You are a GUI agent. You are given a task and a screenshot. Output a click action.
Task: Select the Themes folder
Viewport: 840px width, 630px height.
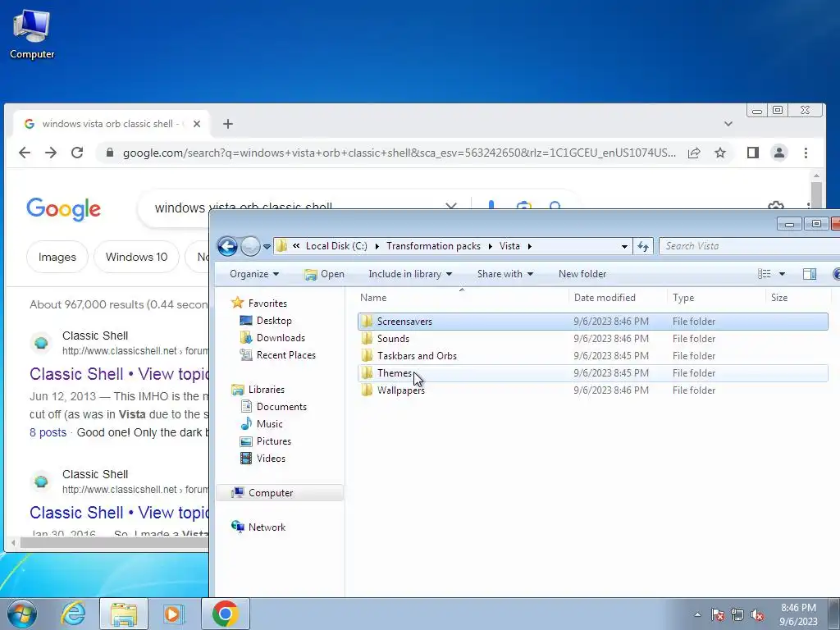(x=592, y=373)
